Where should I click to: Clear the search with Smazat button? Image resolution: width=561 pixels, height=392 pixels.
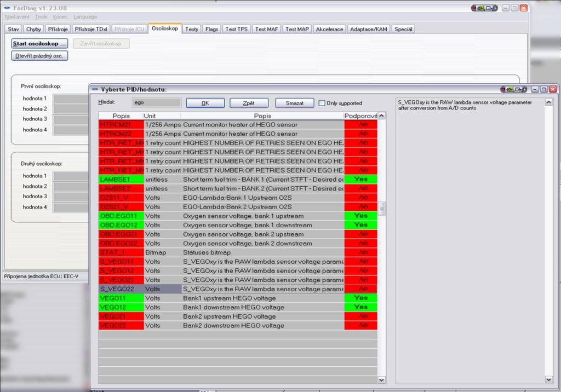point(294,103)
